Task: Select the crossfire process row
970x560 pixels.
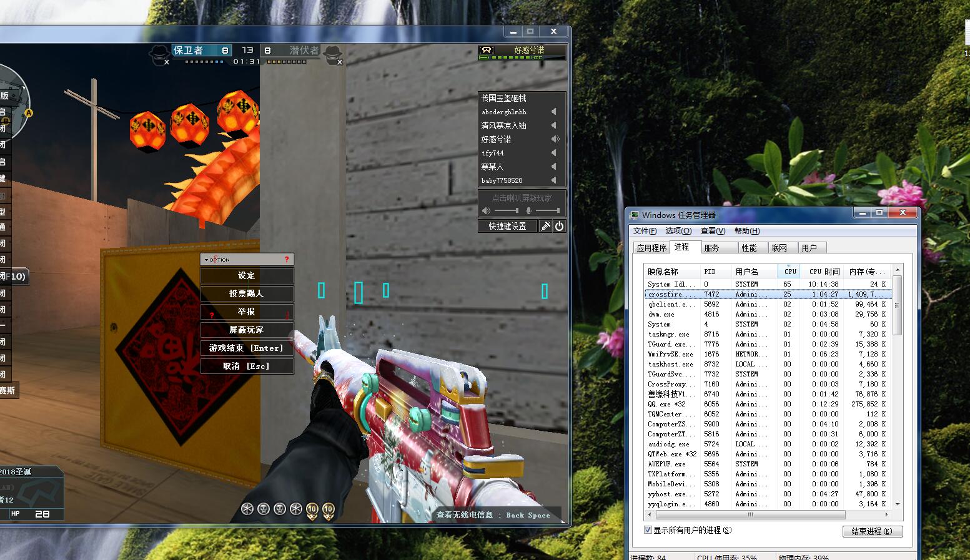Action: pos(768,294)
